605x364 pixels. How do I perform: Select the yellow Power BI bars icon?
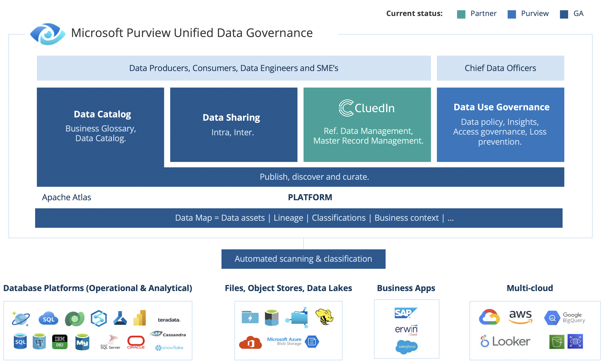pyautogui.click(x=140, y=318)
